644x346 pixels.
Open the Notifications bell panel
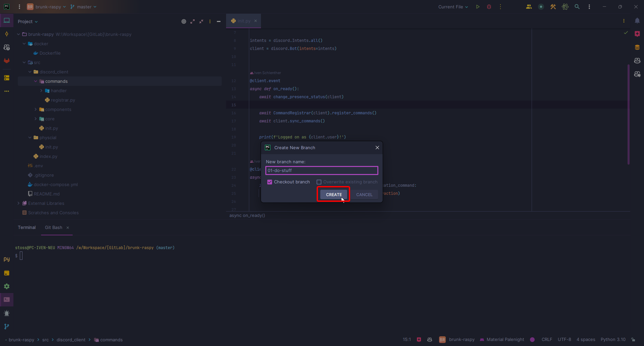point(637,21)
